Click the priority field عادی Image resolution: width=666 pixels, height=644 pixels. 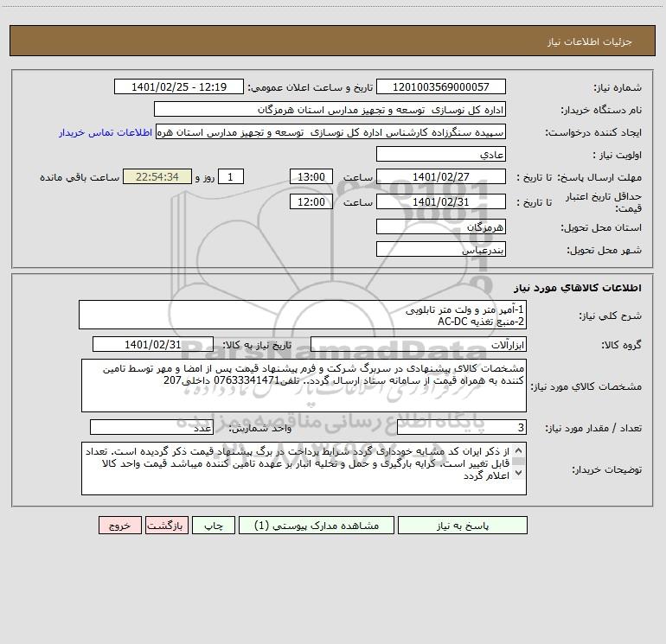(x=441, y=155)
